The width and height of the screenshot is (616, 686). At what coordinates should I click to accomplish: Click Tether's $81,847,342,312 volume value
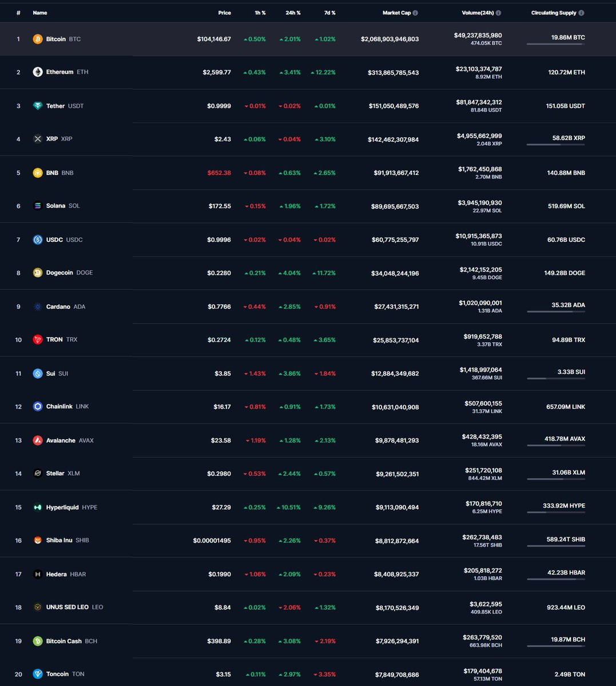(x=479, y=102)
